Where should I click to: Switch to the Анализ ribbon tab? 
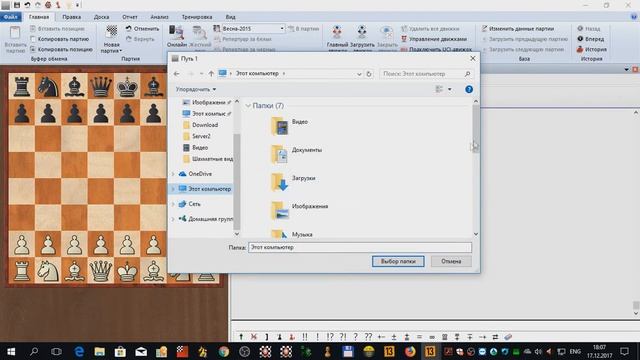point(159,17)
